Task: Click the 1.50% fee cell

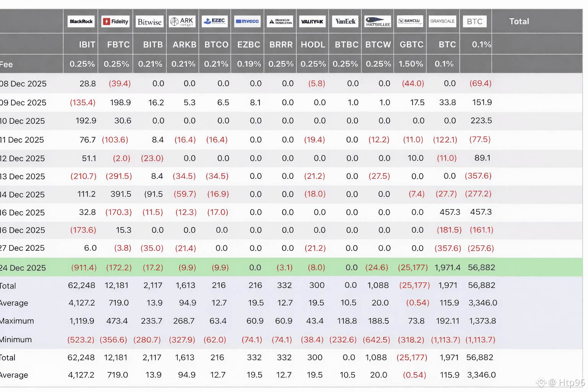Action: [411, 64]
